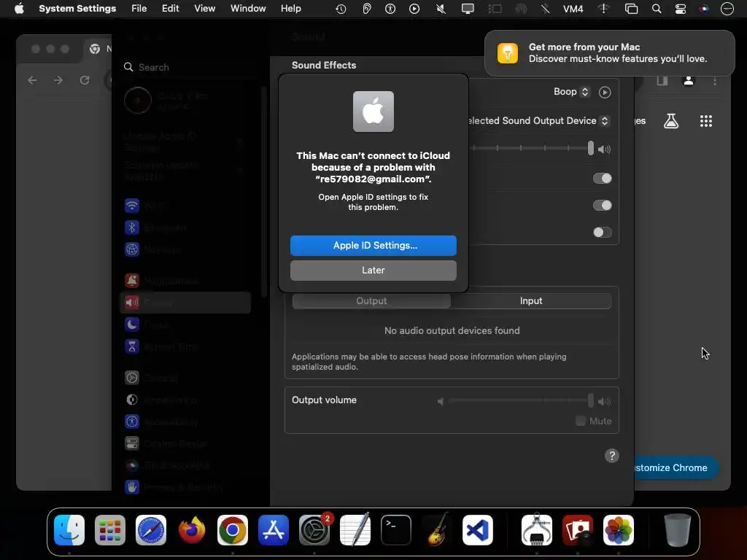
Task: Open the System Settings app menu
Action: click(x=77, y=9)
